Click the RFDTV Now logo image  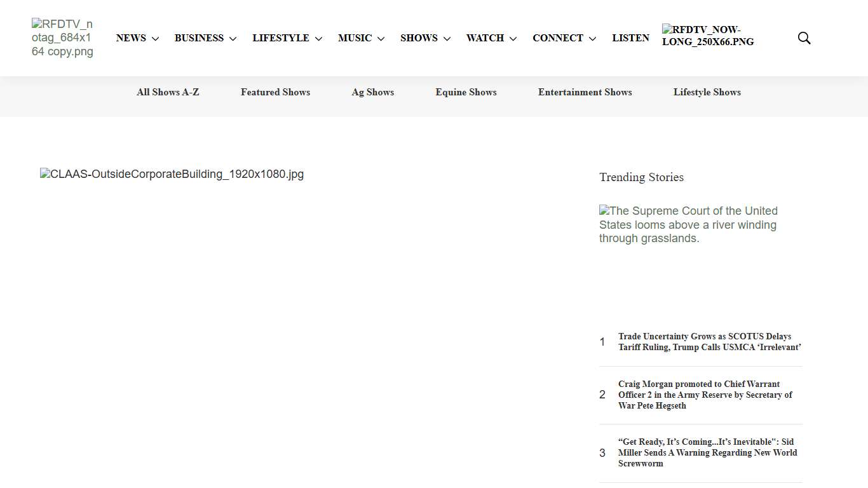708,36
